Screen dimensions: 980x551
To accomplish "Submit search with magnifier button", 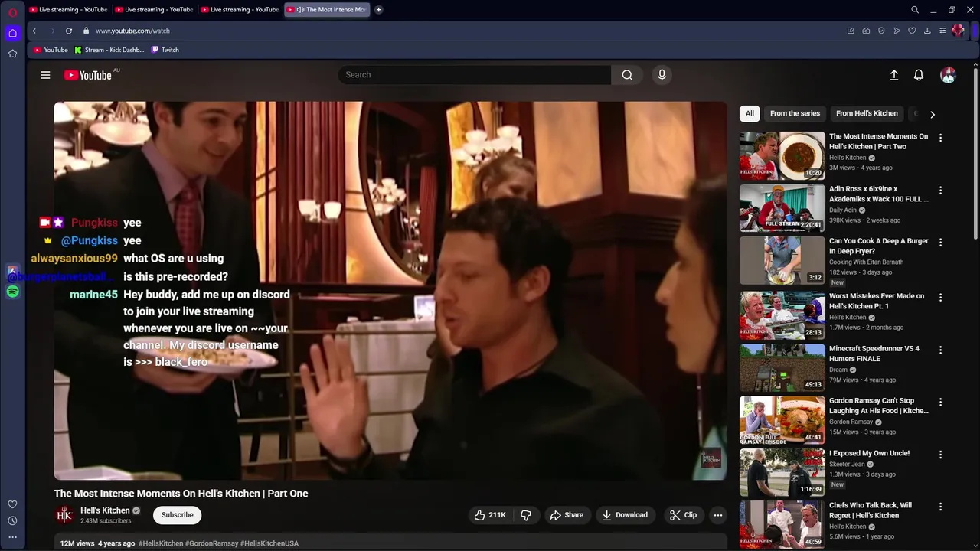I will [627, 75].
